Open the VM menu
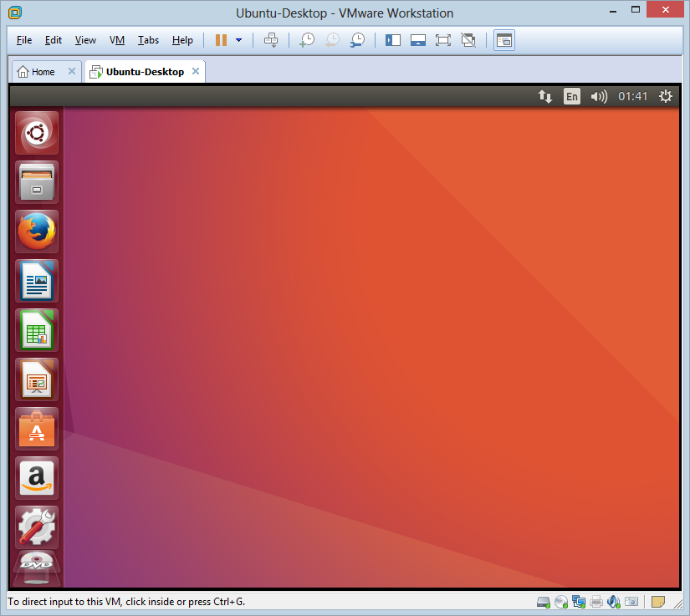 pyautogui.click(x=117, y=40)
